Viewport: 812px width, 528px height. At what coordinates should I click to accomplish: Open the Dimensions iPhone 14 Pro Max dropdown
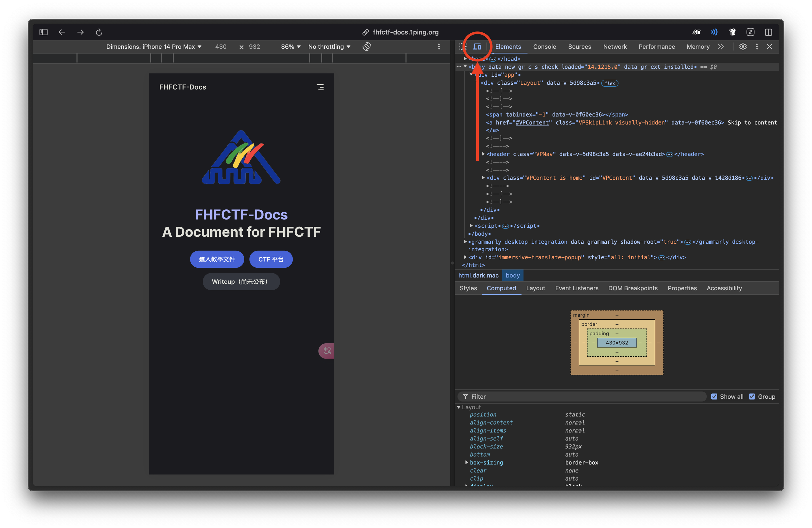153,47
